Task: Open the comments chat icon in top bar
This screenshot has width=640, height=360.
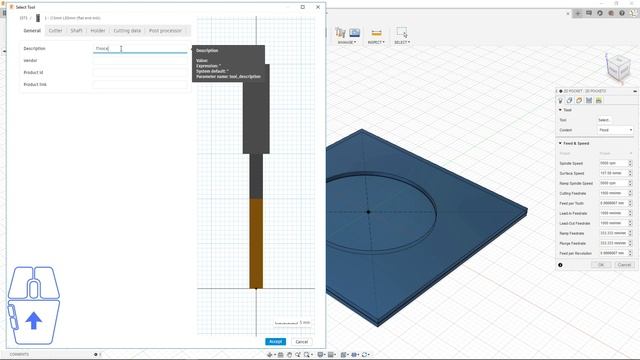Action: click(589, 13)
